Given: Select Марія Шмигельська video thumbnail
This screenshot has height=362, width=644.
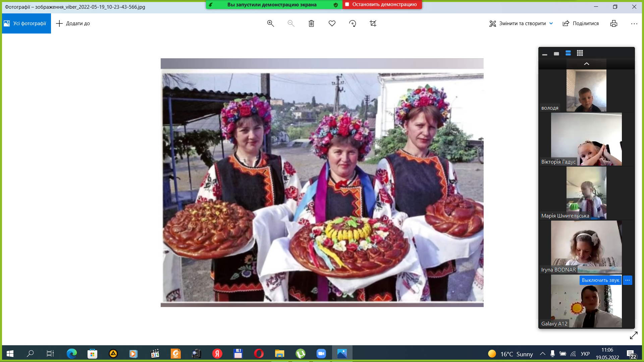Looking at the screenshot, I should (586, 193).
